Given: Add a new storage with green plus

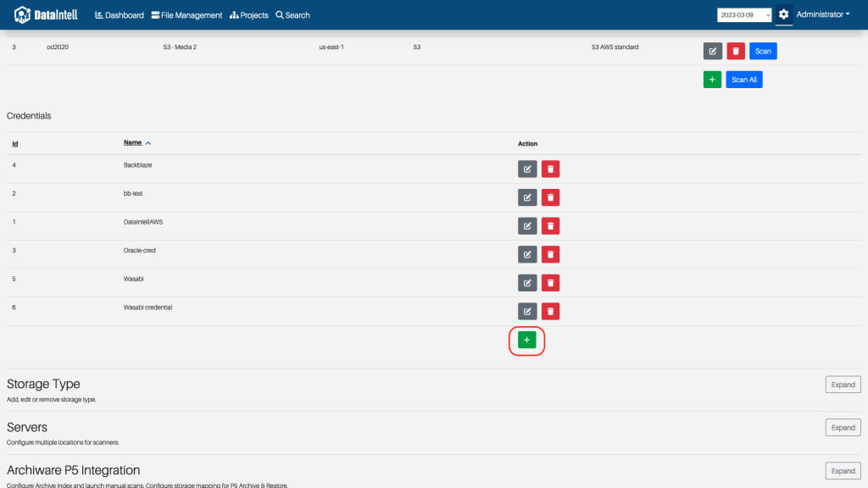Looking at the screenshot, I should tap(712, 80).
